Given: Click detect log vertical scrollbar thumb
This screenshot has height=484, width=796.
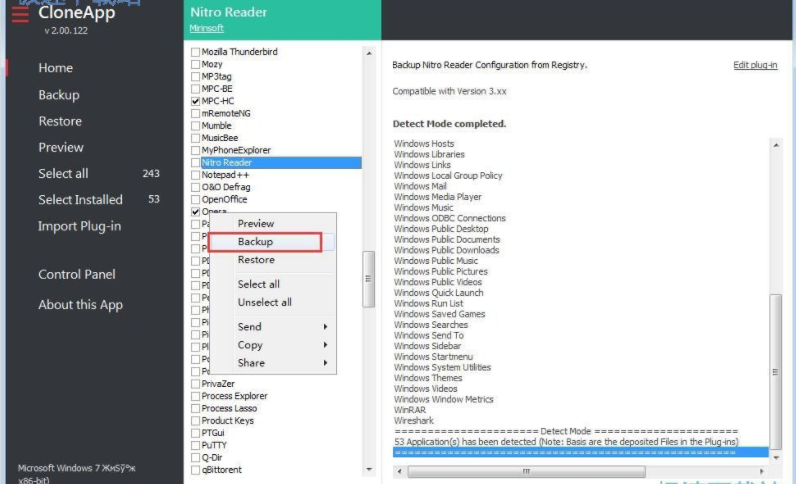Looking at the screenshot, I should (x=775, y=371).
